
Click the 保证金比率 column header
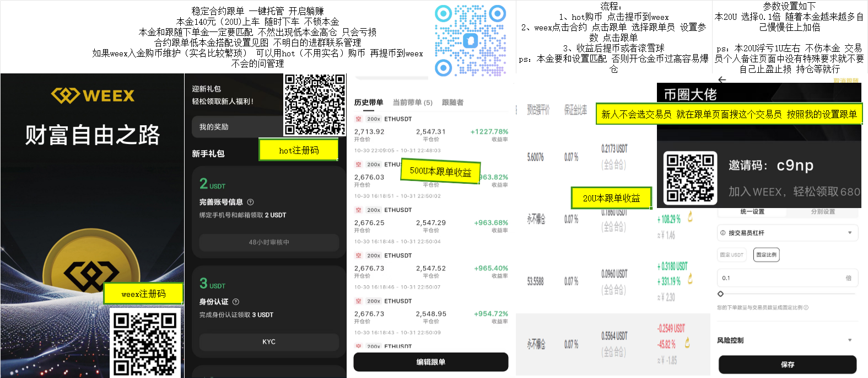coord(575,110)
